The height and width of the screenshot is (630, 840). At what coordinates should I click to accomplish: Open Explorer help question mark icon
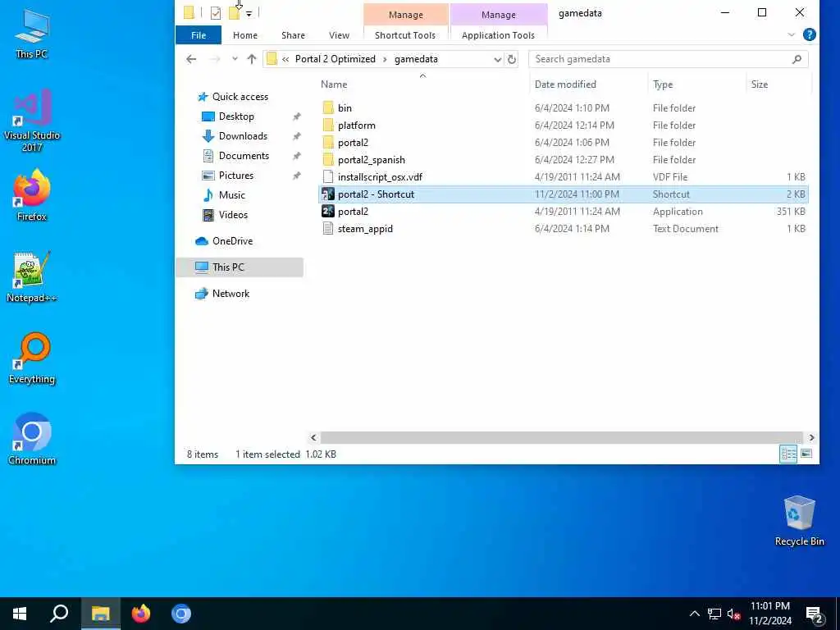coord(810,34)
